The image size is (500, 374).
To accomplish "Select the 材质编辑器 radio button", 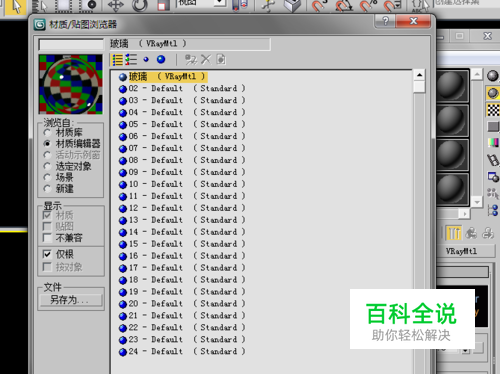I will point(47,144).
